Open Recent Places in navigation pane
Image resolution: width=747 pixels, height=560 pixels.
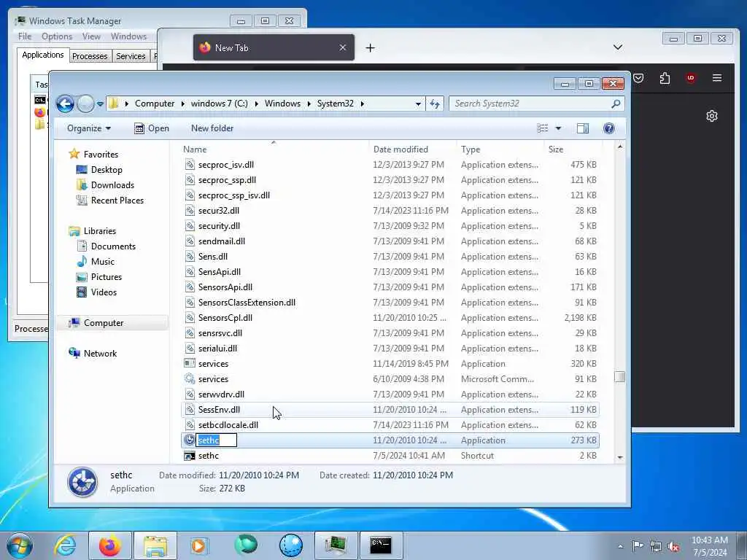[117, 201]
